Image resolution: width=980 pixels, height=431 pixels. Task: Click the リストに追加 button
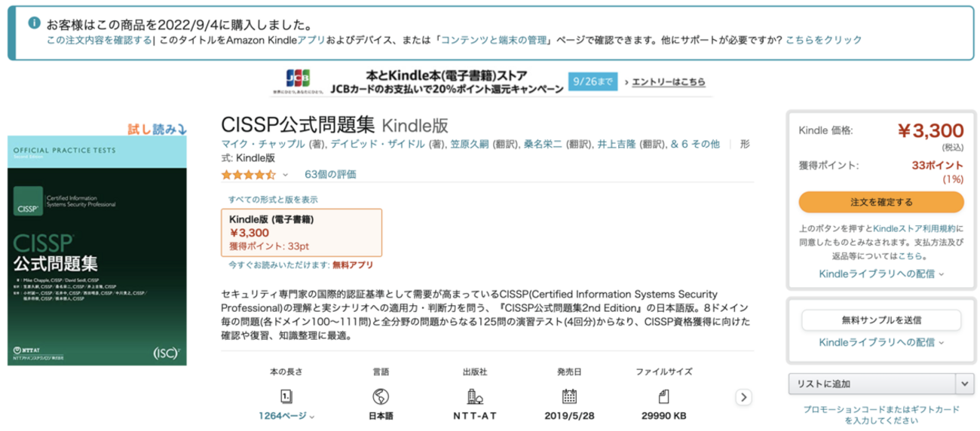[872, 384]
